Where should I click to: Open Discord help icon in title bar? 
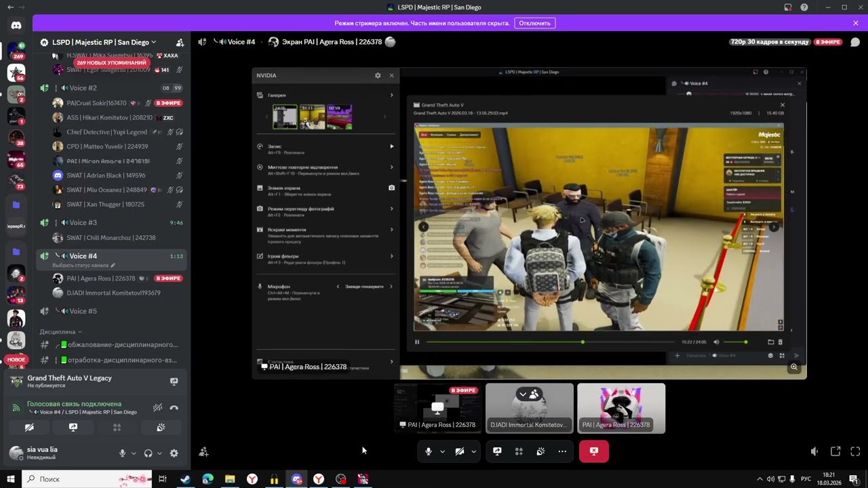(804, 7)
